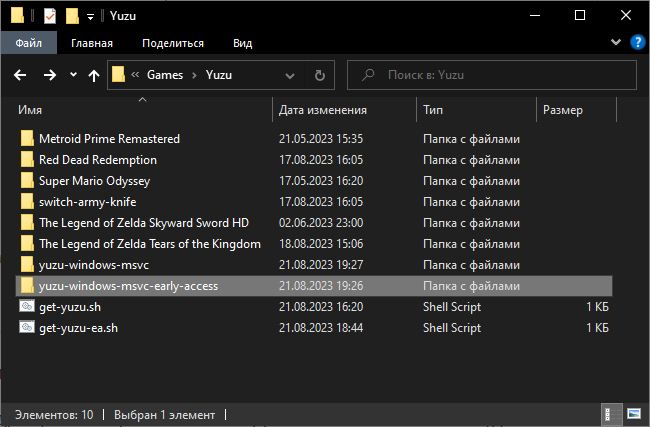The height and width of the screenshot is (427, 650).
Task: Open recent locations dropdown arrow
Action: tap(73, 75)
